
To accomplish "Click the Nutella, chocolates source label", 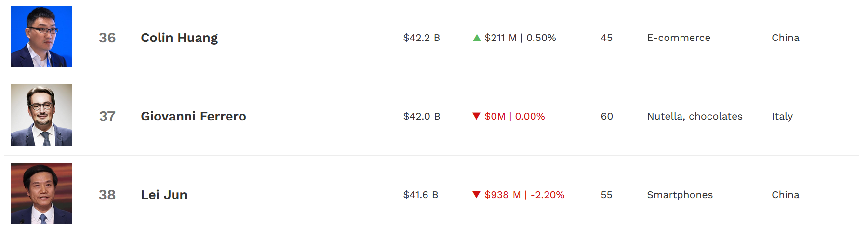I will point(694,116).
